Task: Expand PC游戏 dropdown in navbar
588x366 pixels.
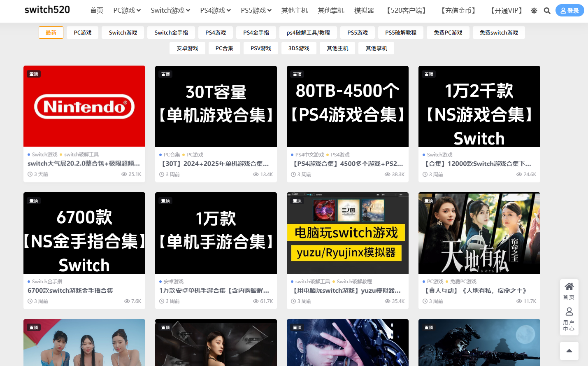Action: click(x=127, y=10)
